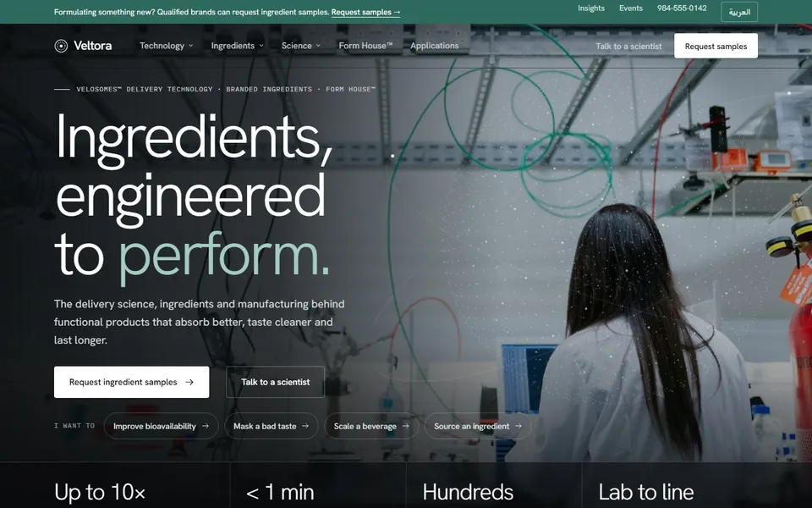812x508 pixels.
Task: Click the Veltora wordmark
Action: (x=93, y=46)
